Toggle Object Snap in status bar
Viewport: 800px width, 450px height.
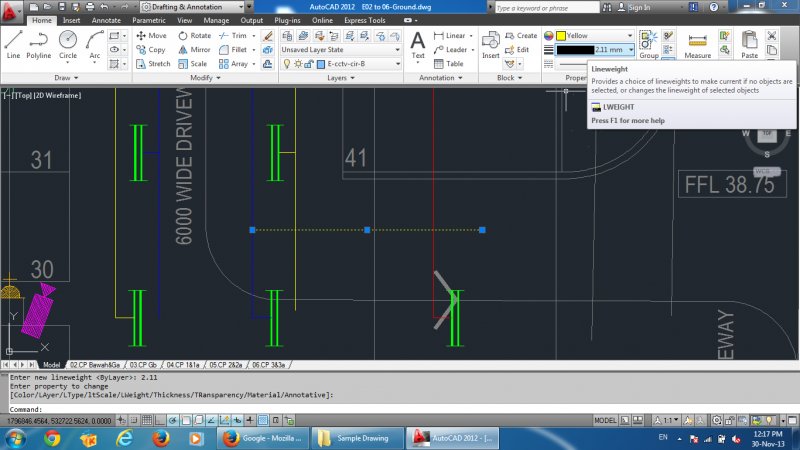(x=186, y=420)
